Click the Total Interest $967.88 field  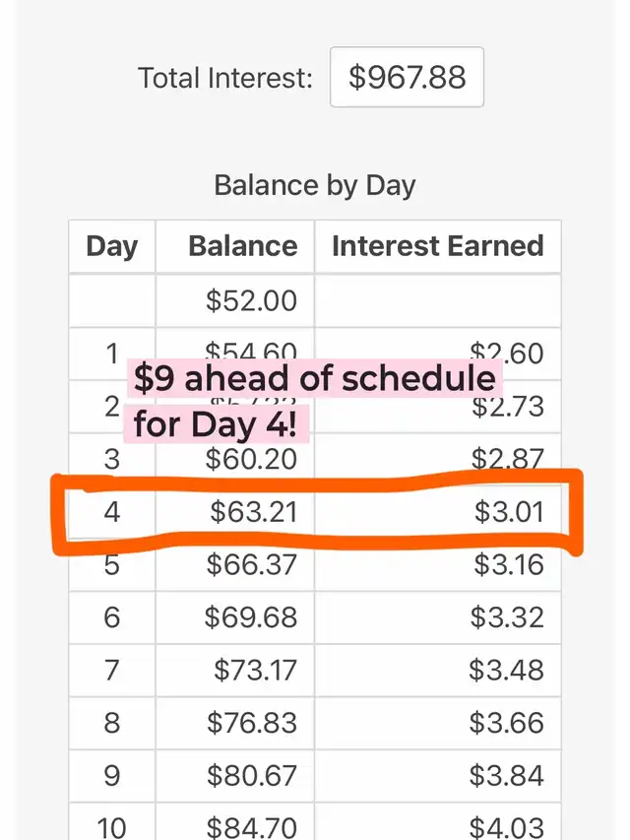tap(407, 77)
